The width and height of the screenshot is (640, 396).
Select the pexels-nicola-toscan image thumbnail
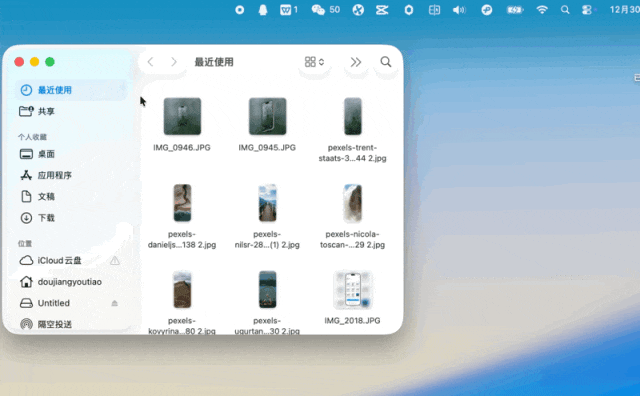click(x=353, y=203)
